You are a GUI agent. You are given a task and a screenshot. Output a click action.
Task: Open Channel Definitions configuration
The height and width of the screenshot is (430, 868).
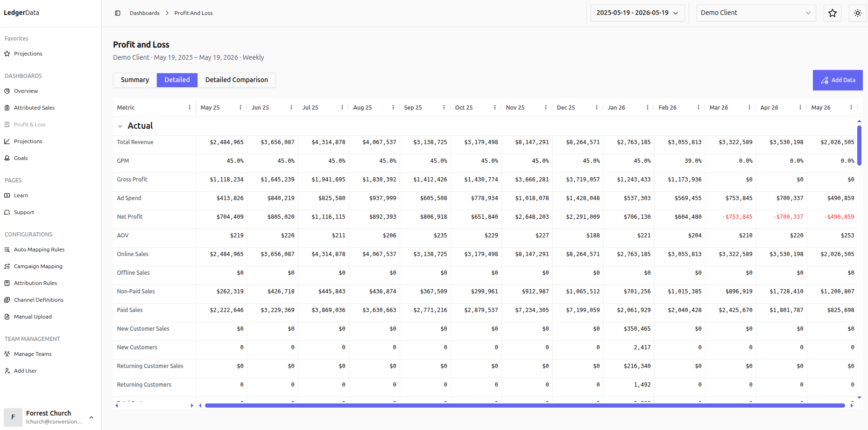coord(38,300)
